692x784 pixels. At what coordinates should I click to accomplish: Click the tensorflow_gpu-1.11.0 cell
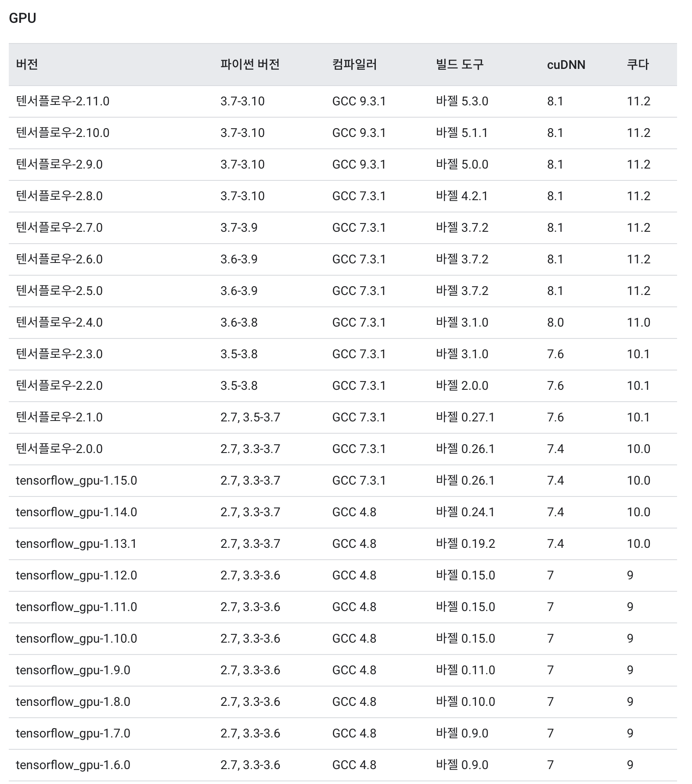[76, 607]
